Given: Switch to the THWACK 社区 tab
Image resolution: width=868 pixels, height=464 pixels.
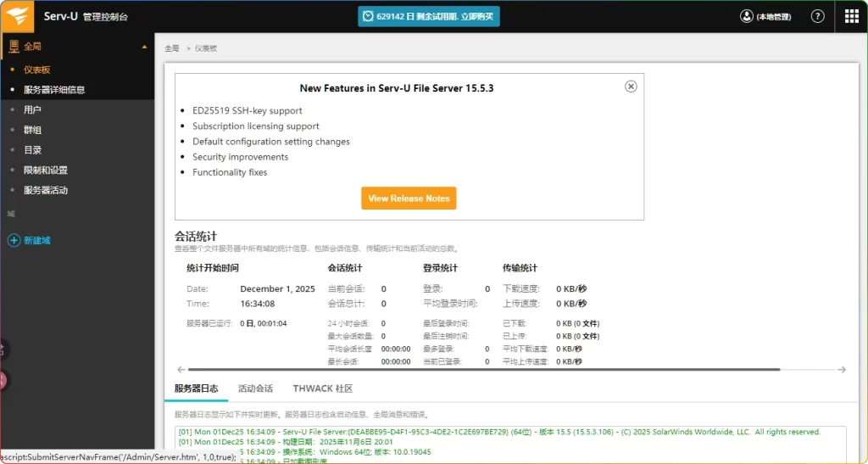Looking at the screenshot, I should pos(323,389).
